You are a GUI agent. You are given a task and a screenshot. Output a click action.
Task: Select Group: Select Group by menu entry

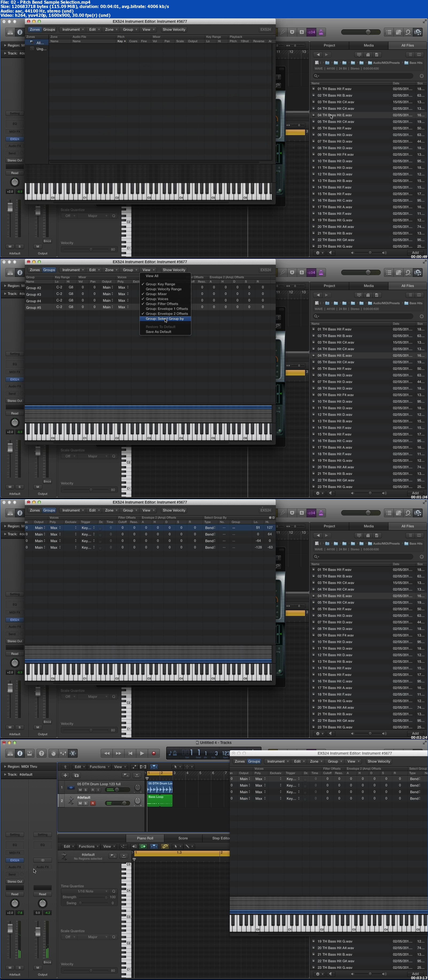(x=165, y=319)
